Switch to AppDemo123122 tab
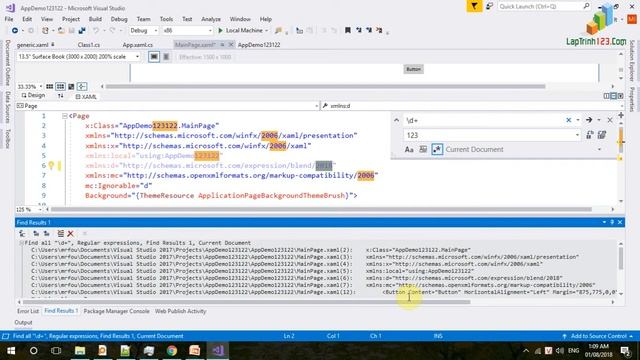 click(x=259, y=45)
